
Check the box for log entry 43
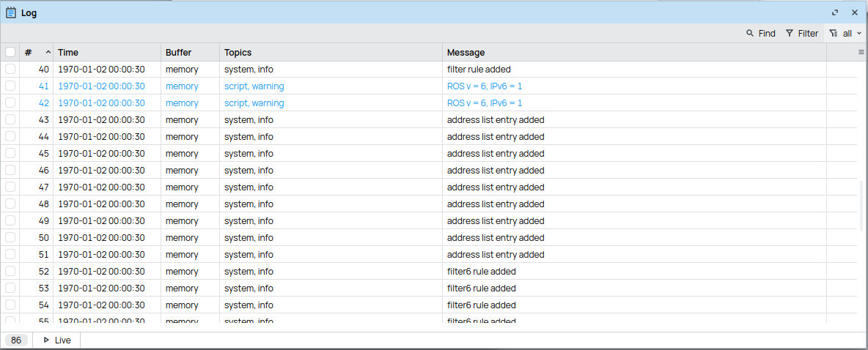click(x=10, y=119)
